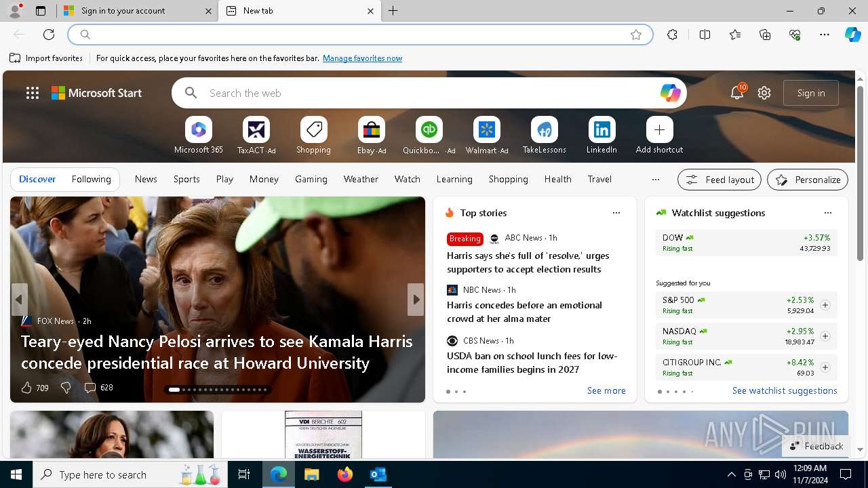This screenshot has height=488, width=868.
Task: Open Top stories options menu
Action: coord(616,213)
